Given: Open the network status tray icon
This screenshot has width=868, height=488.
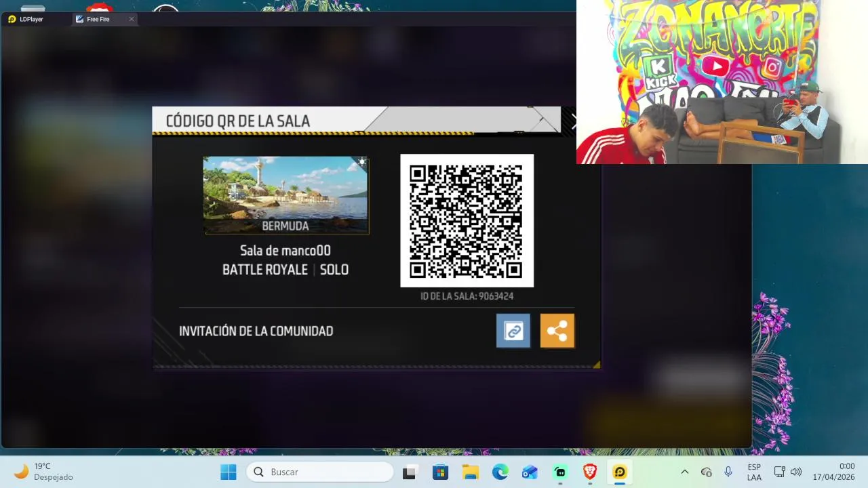Looking at the screenshot, I should point(780,472).
